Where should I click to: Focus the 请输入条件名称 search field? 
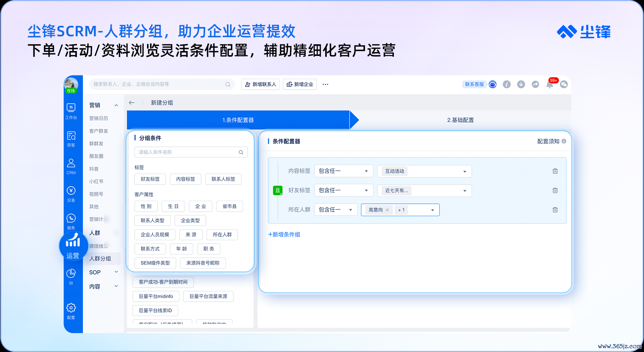click(x=191, y=152)
